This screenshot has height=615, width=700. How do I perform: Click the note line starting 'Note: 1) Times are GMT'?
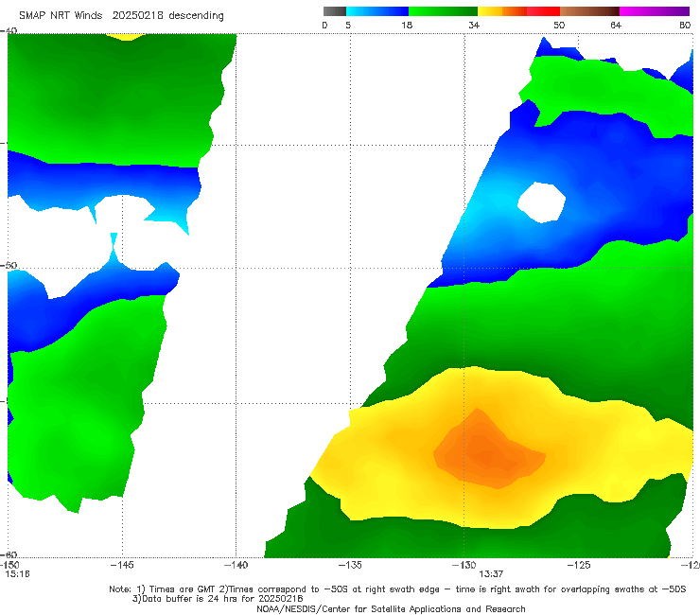(x=397, y=589)
